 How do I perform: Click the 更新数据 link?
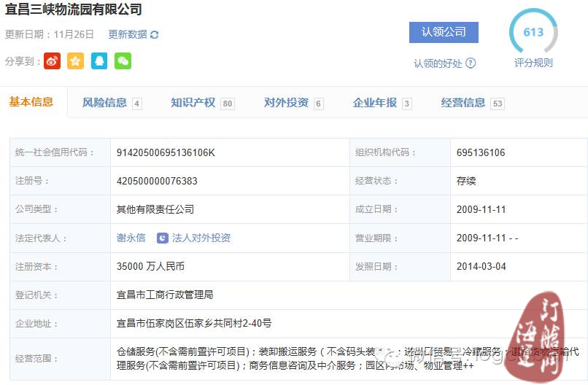point(128,34)
